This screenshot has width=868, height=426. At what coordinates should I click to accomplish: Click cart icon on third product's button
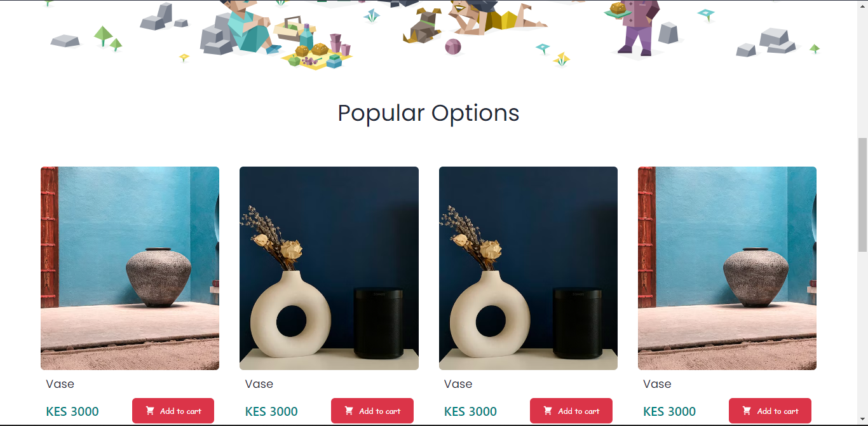[548, 411]
